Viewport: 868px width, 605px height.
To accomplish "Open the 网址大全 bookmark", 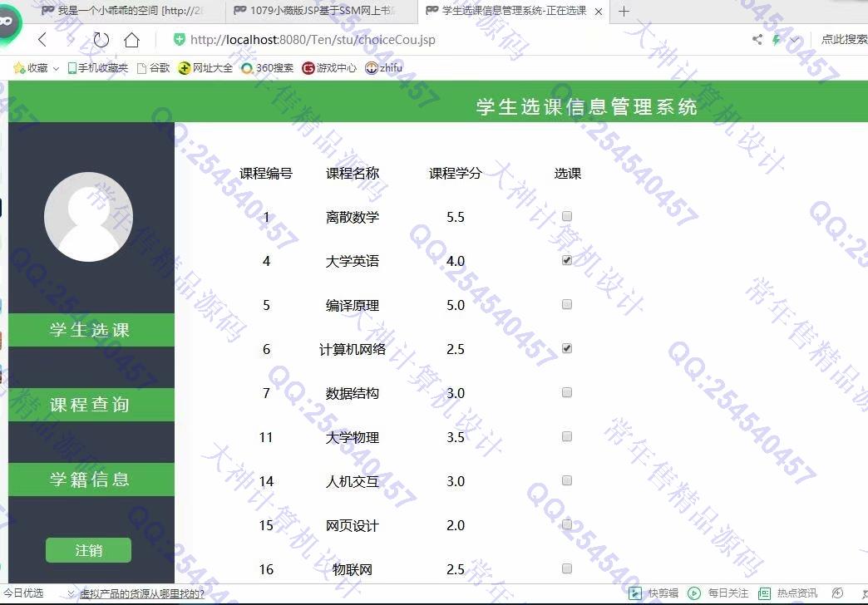I will click(x=205, y=67).
